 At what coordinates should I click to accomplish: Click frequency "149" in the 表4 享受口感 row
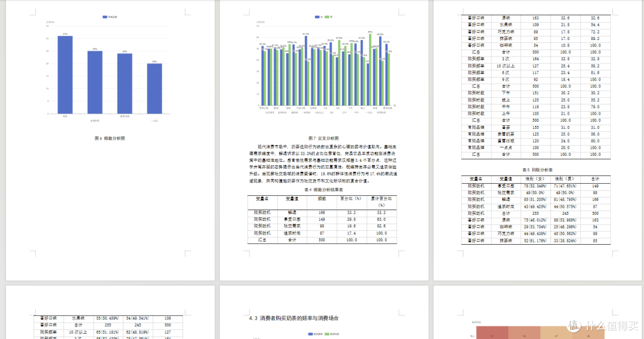pos(321,220)
